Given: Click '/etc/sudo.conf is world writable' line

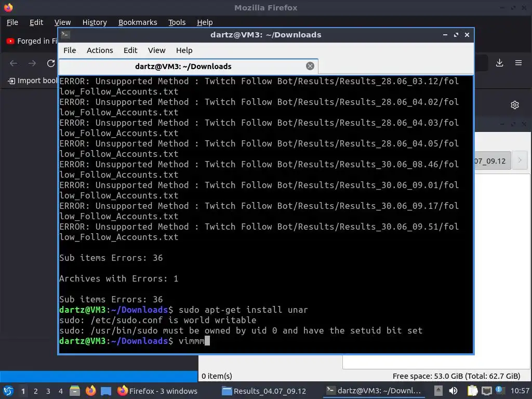Looking at the screenshot, I should coord(158,320).
